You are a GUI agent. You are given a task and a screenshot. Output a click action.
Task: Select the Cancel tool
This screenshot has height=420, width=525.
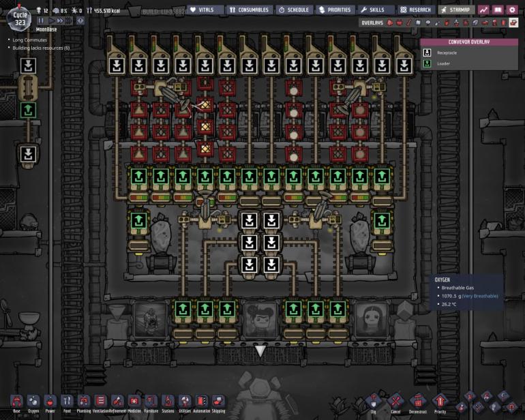click(395, 402)
